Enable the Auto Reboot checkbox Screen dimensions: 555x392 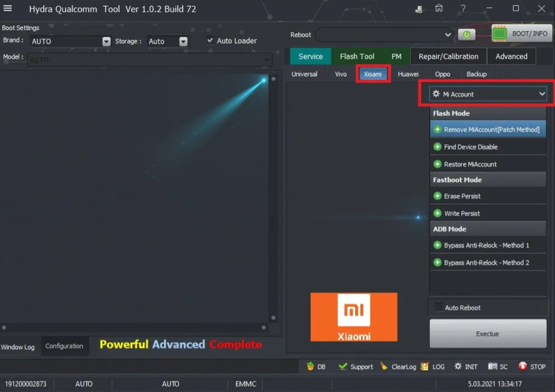coord(439,308)
